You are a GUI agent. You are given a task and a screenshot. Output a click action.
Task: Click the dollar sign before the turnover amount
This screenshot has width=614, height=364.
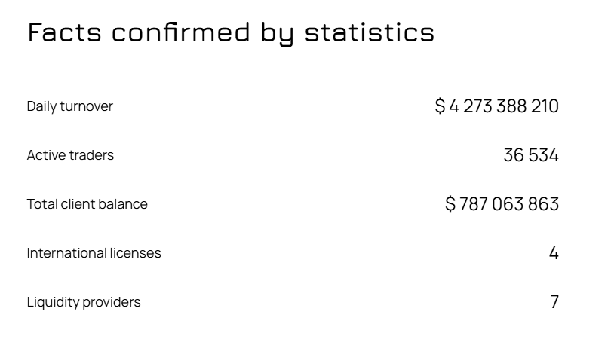point(440,106)
